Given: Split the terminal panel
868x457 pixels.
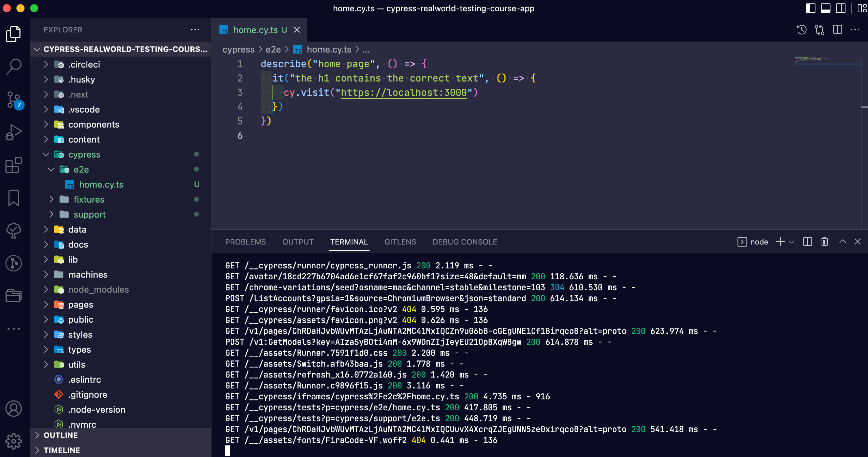Looking at the screenshot, I should click(807, 242).
